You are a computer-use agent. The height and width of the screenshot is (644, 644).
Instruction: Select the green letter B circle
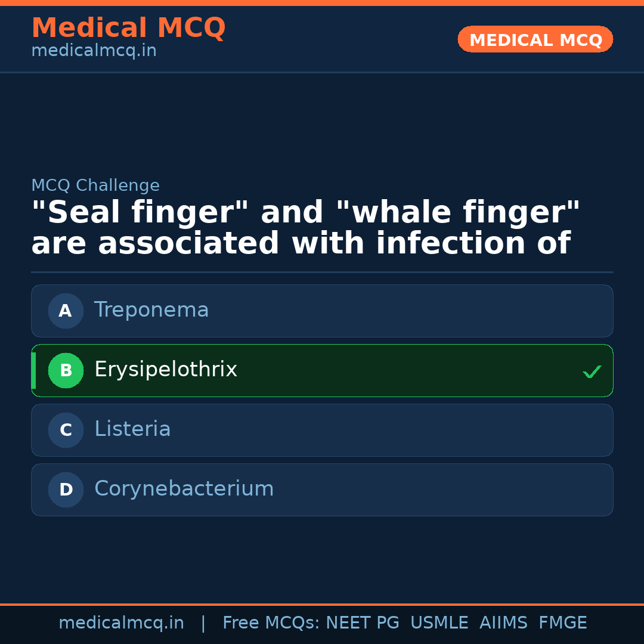click(x=66, y=370)
